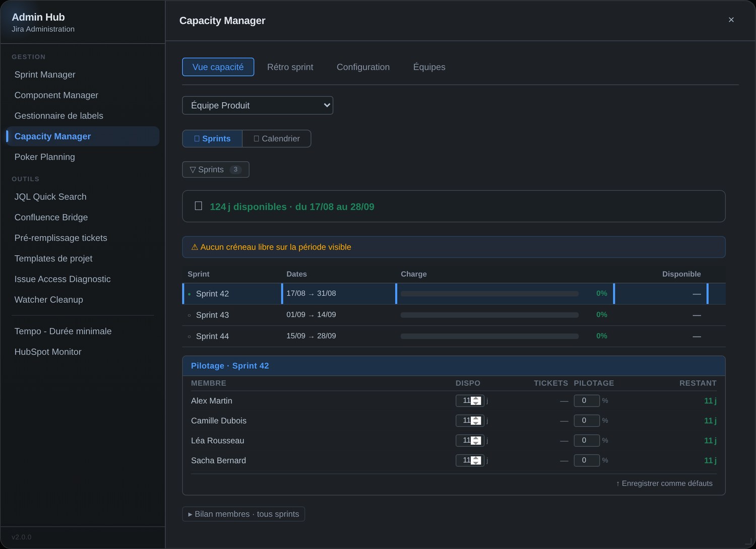Decrement Sacha Bernard's dispo stepper
The width and height of the screenshot is (756, 549).
coord(476,463)
